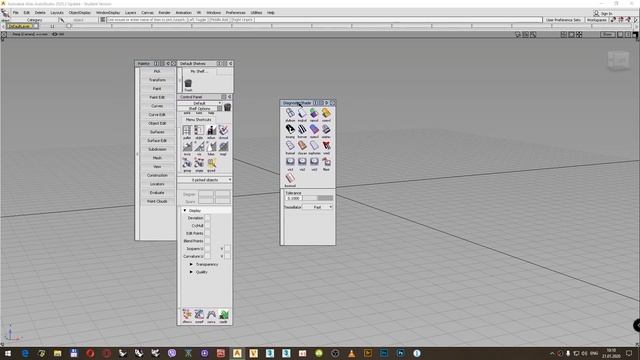Screen dimensions: 640x360
Task: Expand the Quality section
Action: tap(191, 272)
